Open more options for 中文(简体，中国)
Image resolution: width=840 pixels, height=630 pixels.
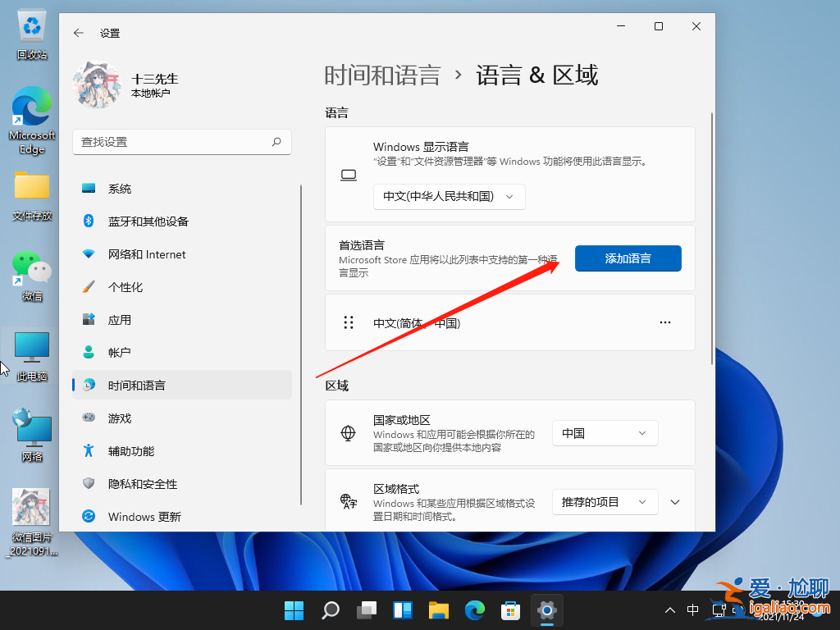tap(664, 322)
